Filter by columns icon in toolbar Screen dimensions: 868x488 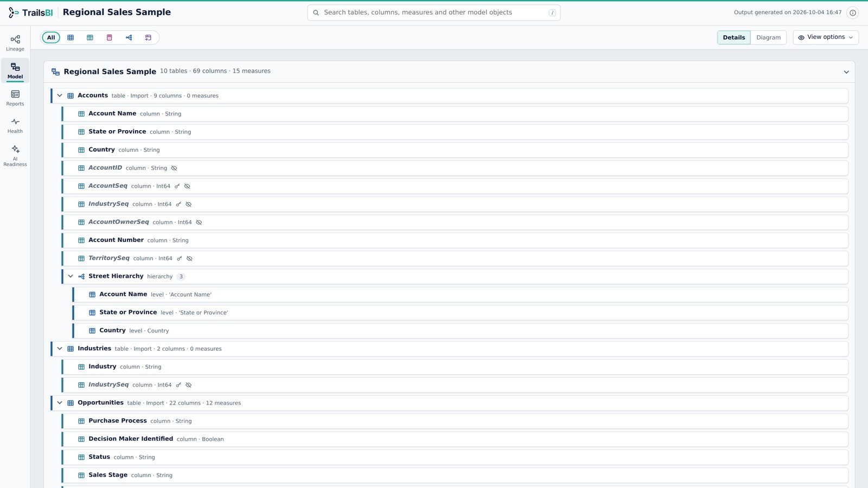(90, 37)
